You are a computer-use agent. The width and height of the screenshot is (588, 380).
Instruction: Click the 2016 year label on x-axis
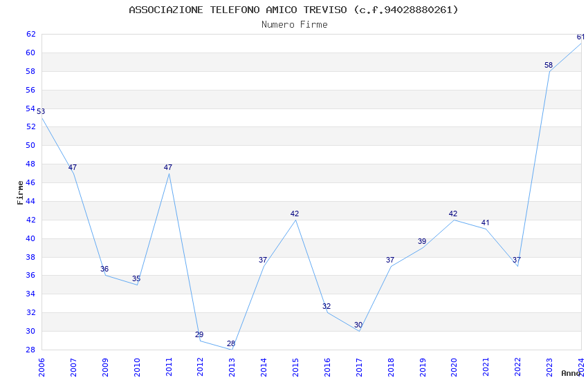click(327, 367)
